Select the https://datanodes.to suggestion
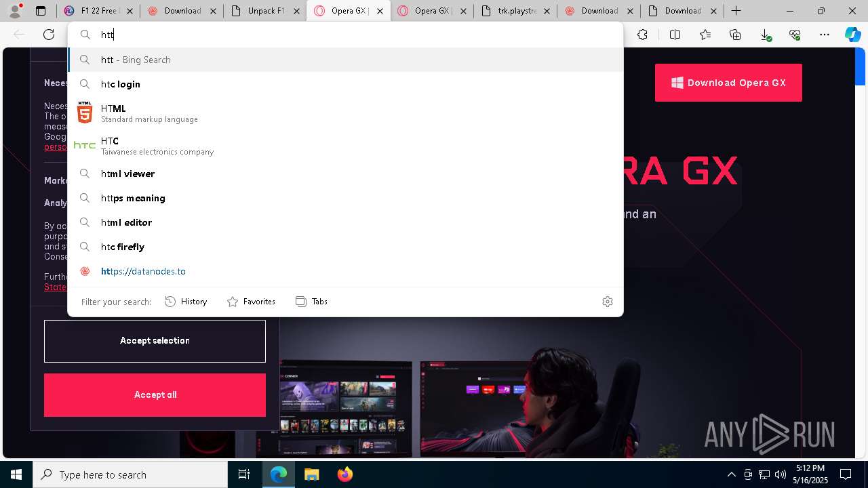The height and width of the screenshot is (488, 868). (x=345, y=271)
